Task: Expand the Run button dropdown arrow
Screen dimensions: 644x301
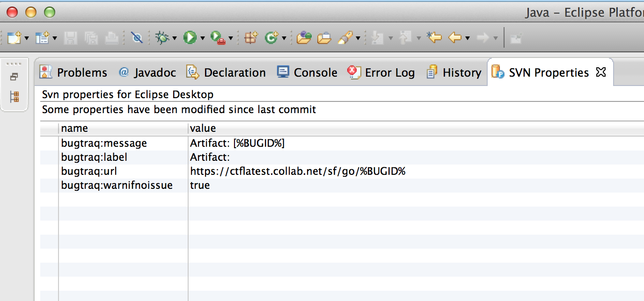Action: [x=203, y=38]
